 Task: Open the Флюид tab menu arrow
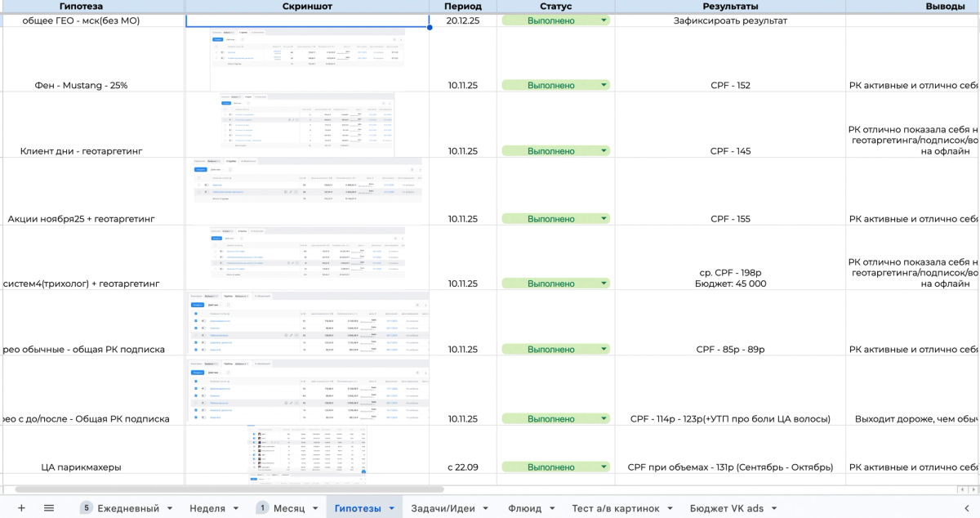553,508
